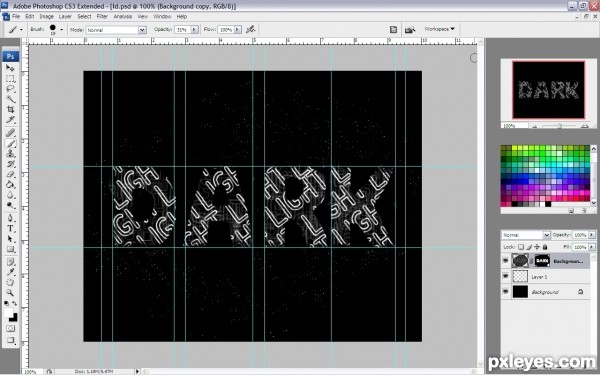Hide the Background copy layer
The image size is (600, 375).
[506, 261]
